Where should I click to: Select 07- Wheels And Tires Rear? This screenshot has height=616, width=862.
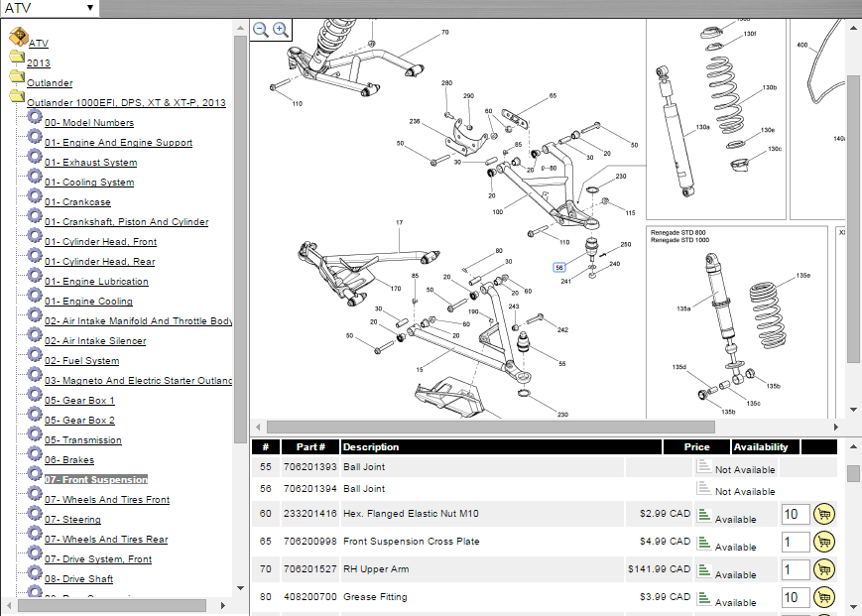tap(106, 539)
